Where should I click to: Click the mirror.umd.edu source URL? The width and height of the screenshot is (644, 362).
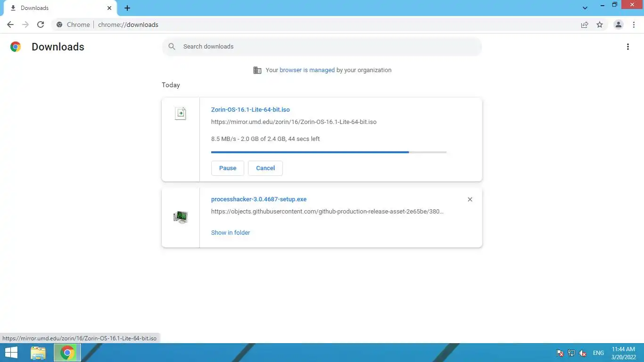(x=294, y=122)
